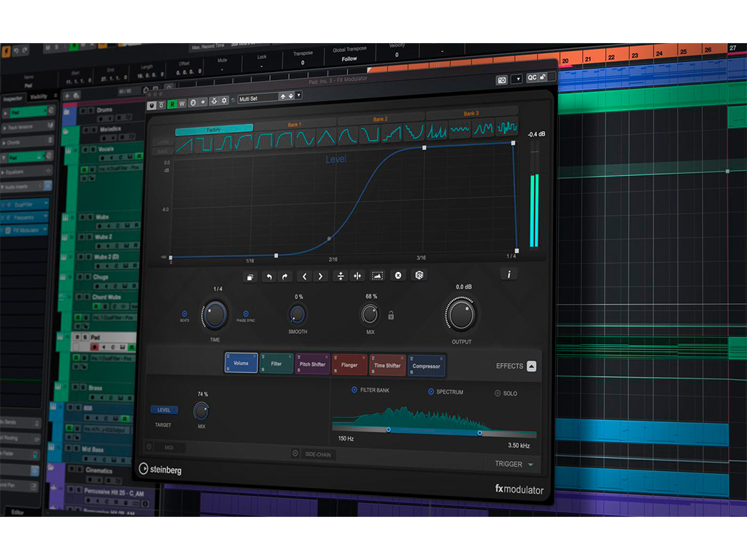This screenshot has width=747, height=560.
Task: Click the QC quick controls button
Action: tap(532, 77)
